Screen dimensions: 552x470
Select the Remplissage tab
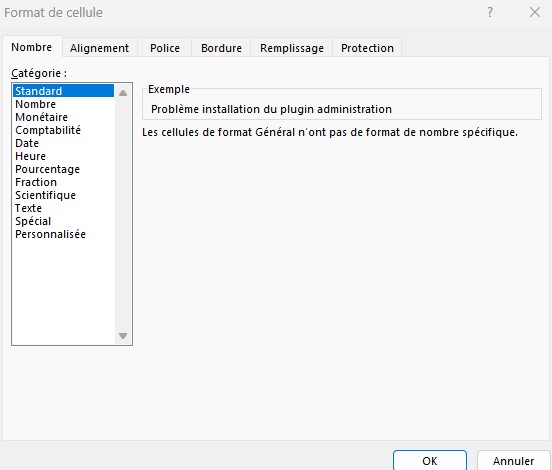[292, 48]
